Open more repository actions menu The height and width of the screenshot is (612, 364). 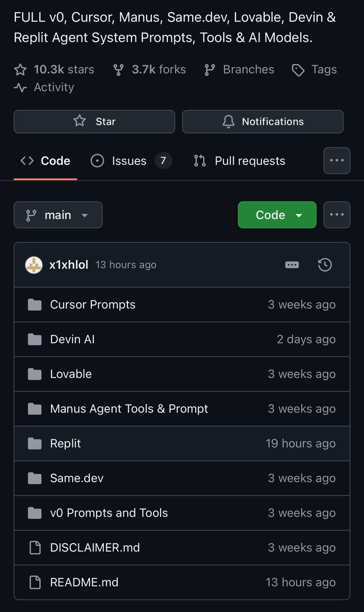pos(336,215)
